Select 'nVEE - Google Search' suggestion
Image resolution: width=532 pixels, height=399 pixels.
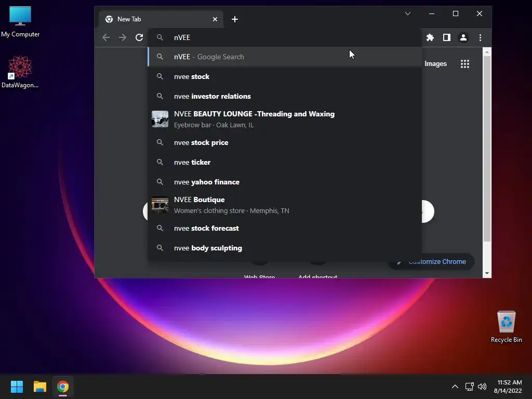[285, 57]
